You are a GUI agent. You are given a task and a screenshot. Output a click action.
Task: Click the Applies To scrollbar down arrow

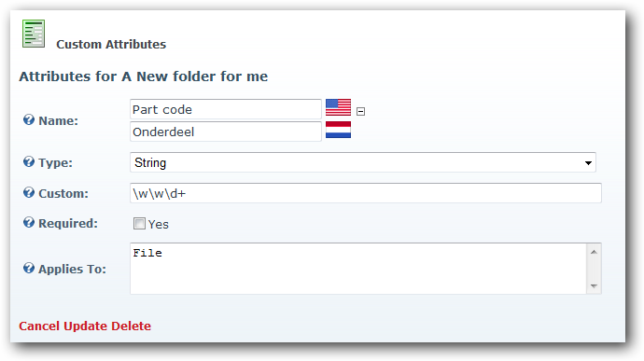coord(594,285)
